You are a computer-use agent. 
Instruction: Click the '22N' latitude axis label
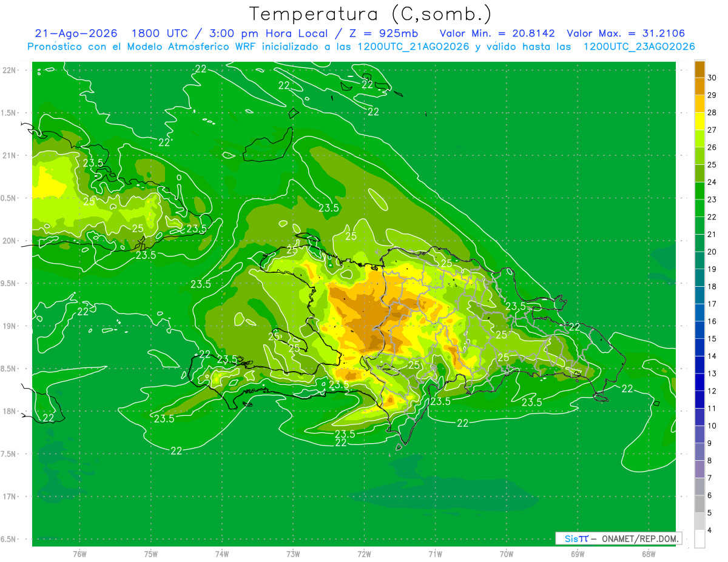click(x=10, y=70)
